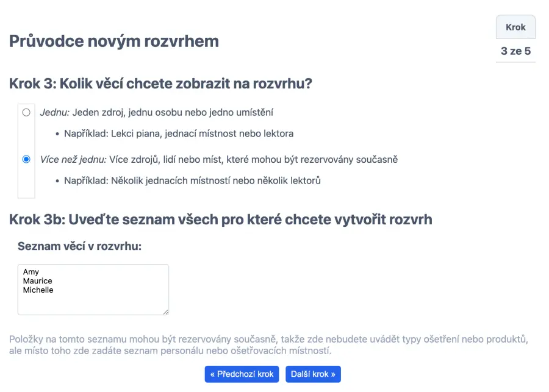
Task: Place cursor on the "Amy" line
Action: point(31,272)
